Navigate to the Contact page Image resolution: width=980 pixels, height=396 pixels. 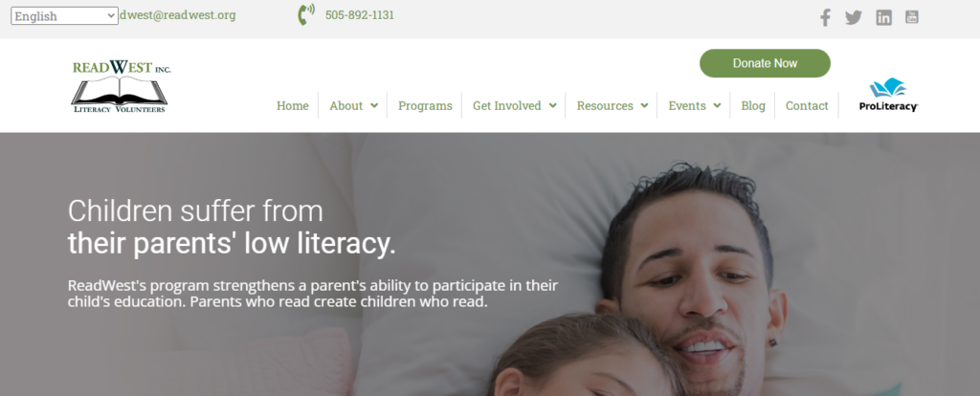(807, 105)
